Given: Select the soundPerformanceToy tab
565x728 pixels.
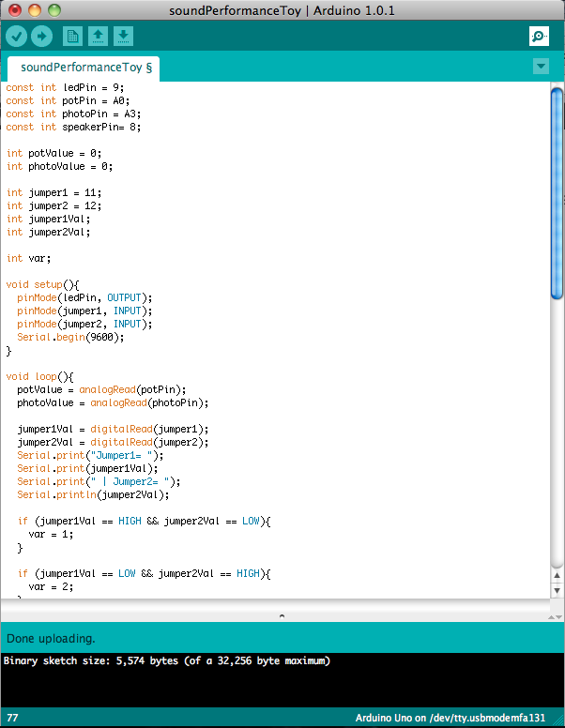Looking at the screenshot, I should pyautogui.click(x=85, y=68).
